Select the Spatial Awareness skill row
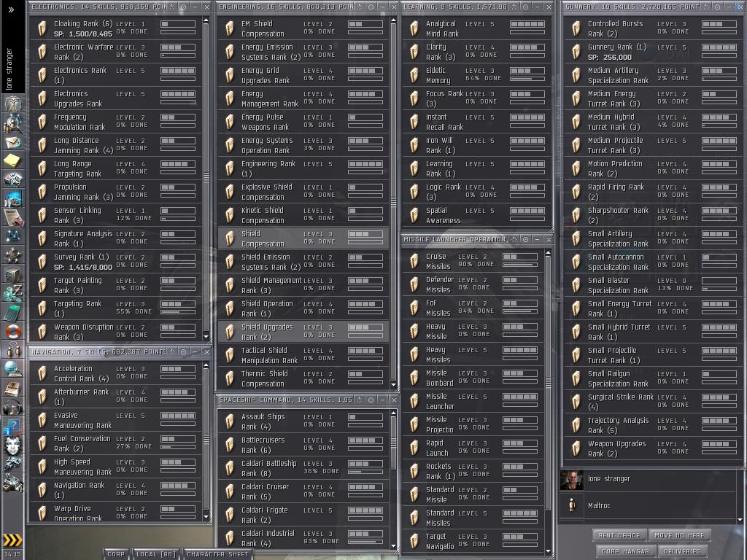The image size is (747, 560). [476, 215]
